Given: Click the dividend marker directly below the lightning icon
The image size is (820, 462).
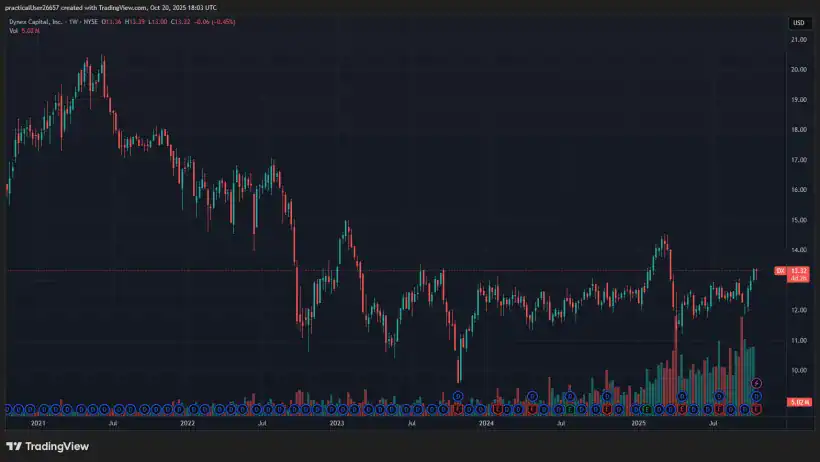Looking at the screenshot, I should (756, 397).
